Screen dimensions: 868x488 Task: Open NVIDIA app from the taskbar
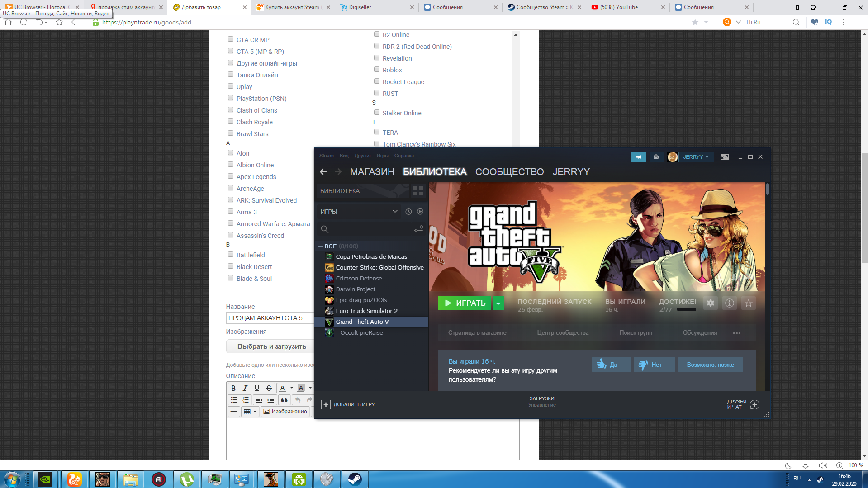point(45,479)
